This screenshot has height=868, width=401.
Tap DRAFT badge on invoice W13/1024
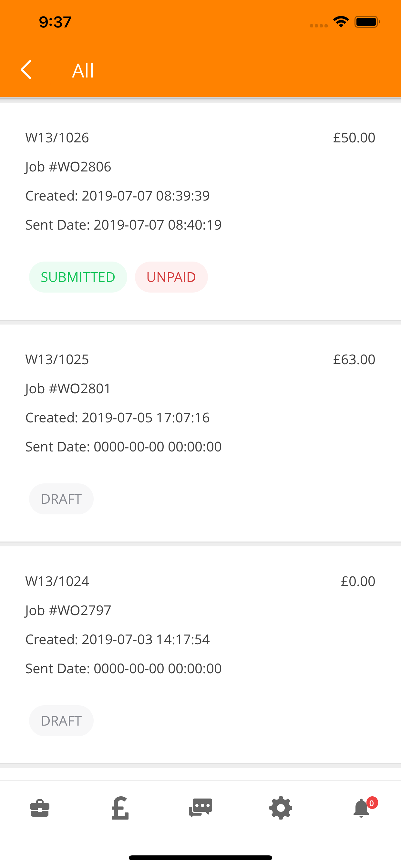61,721
